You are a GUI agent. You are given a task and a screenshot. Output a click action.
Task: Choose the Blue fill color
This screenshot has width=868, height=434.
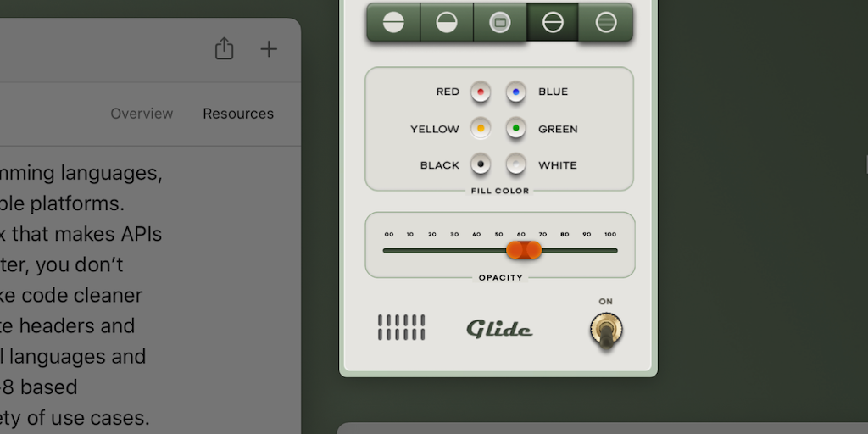[516, 92]
